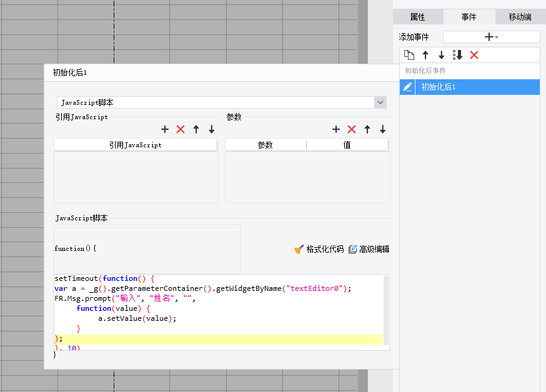Click 格式化代码 to format the script

319,249
